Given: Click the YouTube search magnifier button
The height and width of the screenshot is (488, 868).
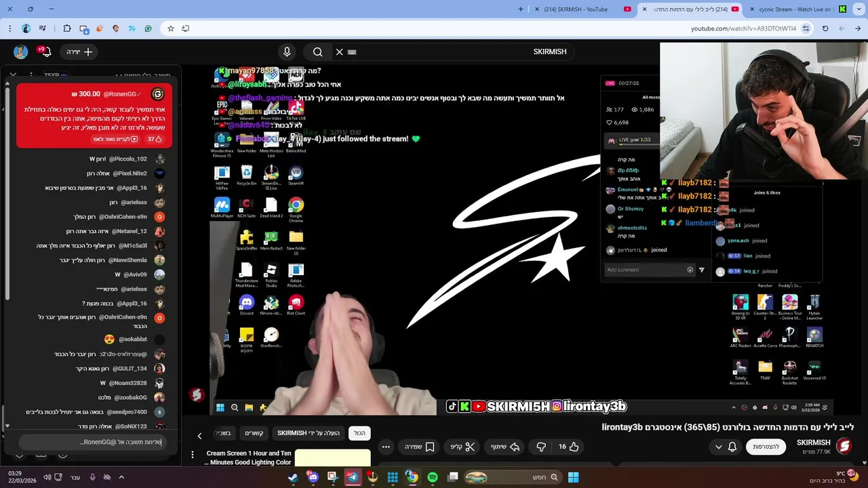Looking at the screenshot, I should pos(317,52).
